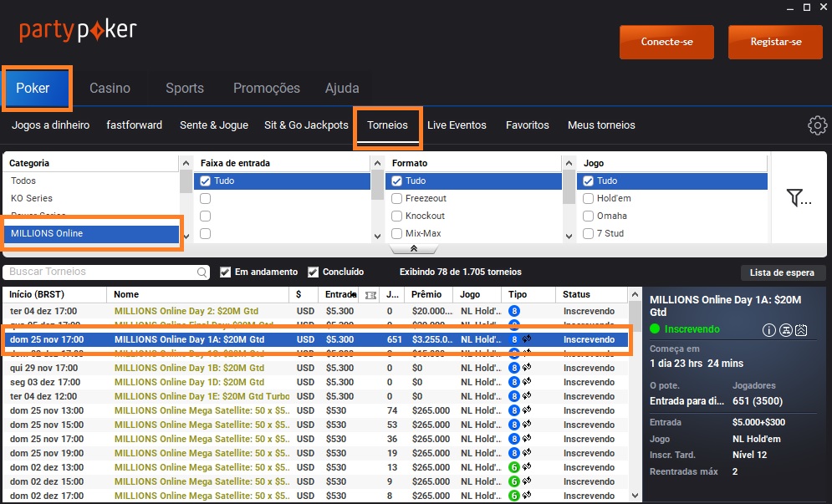Image resolution: width=832 pixels, height=504 pixels.
Task: Toggle Tudo checkbox under Jogo
Action: (589, 181)
